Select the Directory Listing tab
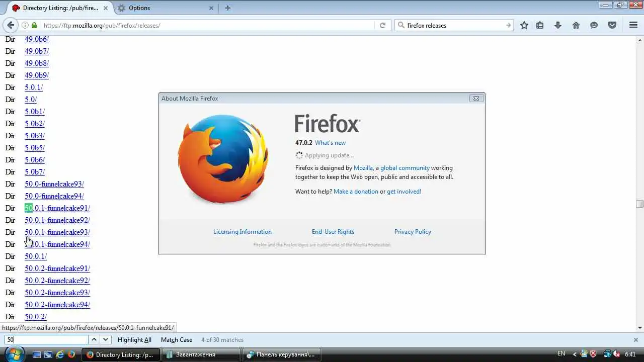This screenshot has height=362, width=644. [61, 8]
